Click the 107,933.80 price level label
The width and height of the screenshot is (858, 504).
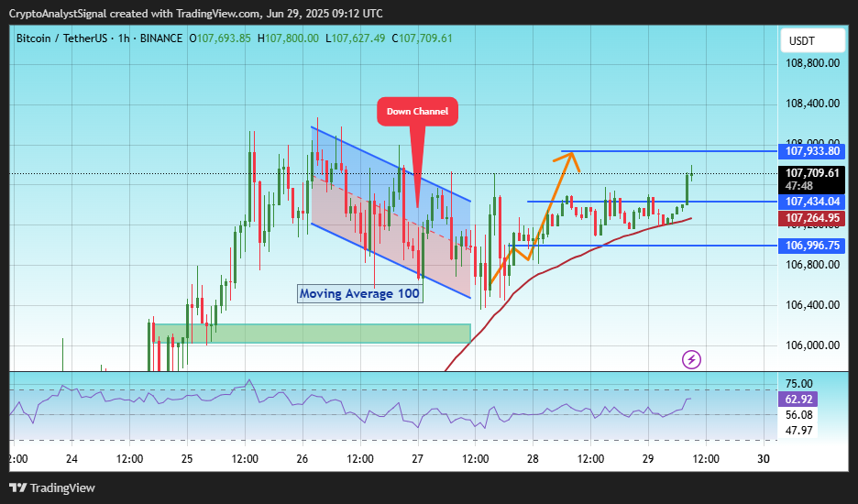811,151
